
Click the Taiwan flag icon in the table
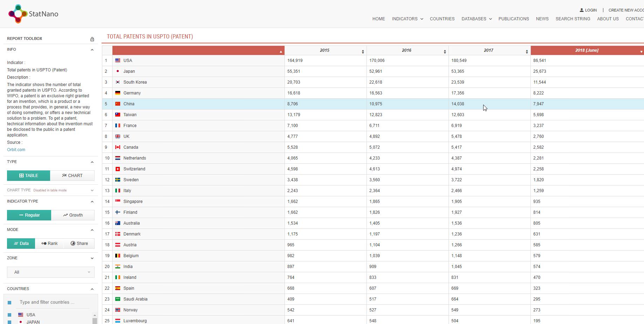point(118,115)
